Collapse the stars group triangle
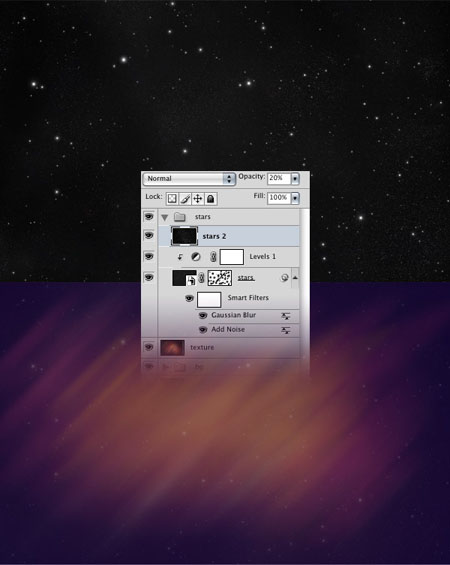The width and height of the screenshot is (450, 565). pos(165,217)
